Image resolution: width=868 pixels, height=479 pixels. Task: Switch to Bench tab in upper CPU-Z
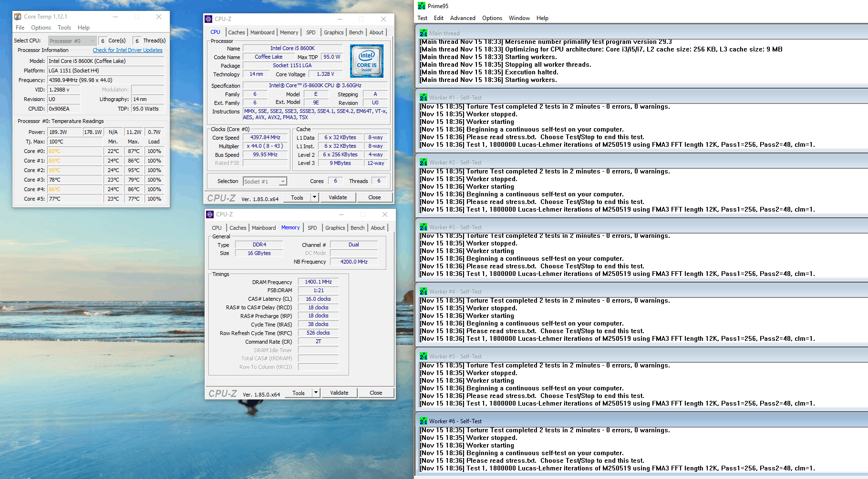(x=356, y=32)
